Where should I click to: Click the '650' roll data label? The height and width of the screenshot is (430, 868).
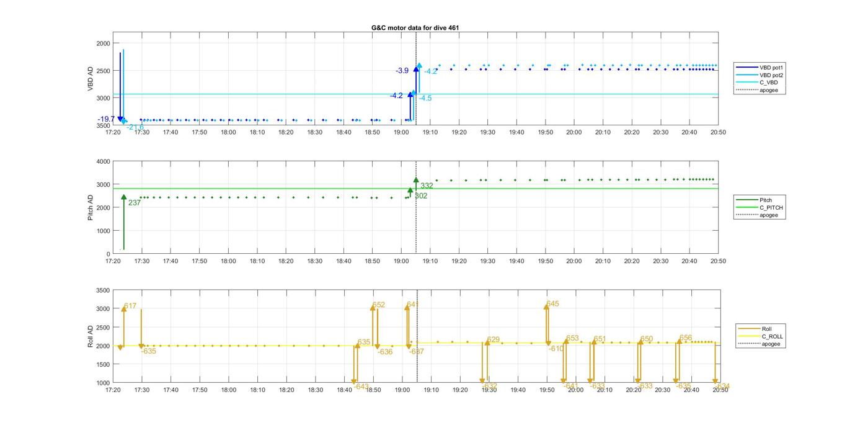tap(647, 339)
